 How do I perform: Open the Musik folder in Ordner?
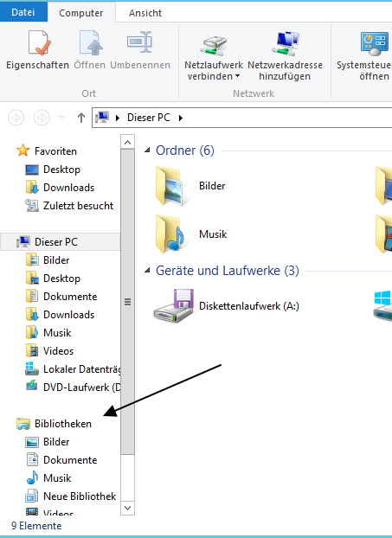point(191,234)
